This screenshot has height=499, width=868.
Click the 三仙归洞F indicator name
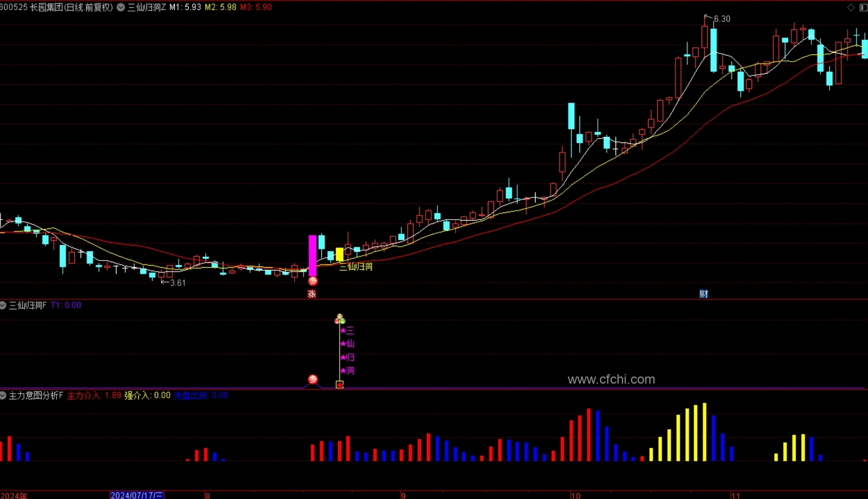pyautogui.click(x=28, y=305)
